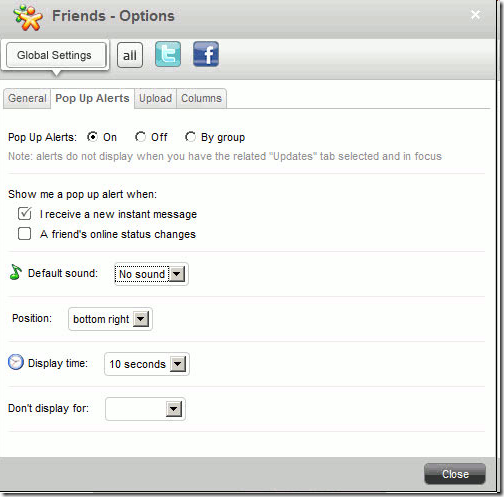Open the Position dropdown
This screenshot has height=497, width=504.
tap(110, 319)
